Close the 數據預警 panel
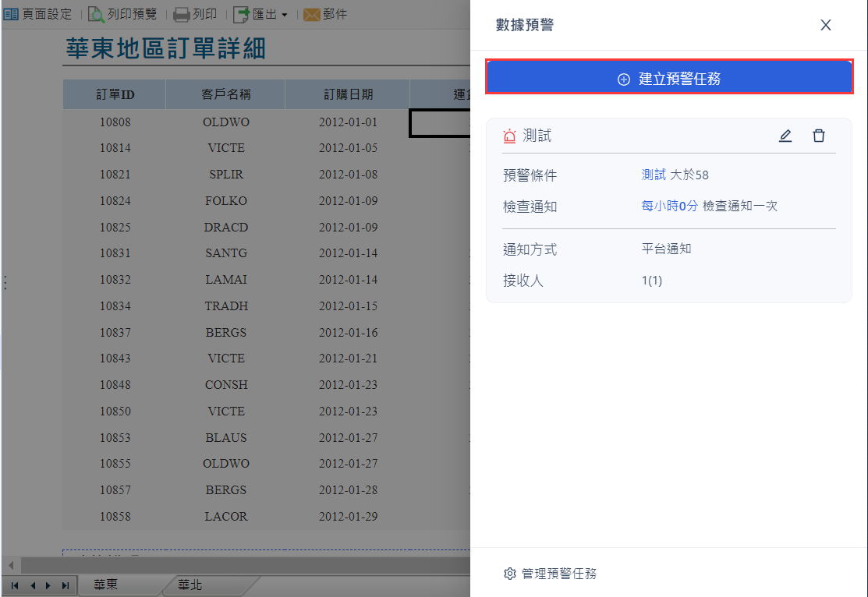The width and height of the screenshot is (868, 597). pyautogui.click(x=825, y=25)
